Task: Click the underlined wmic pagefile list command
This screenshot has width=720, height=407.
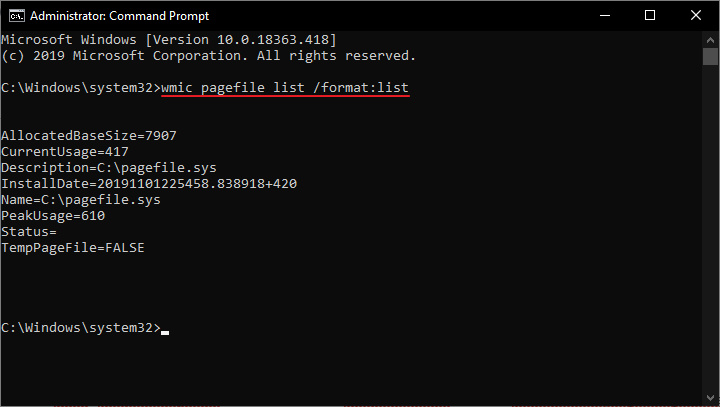Action: [285, 88]
